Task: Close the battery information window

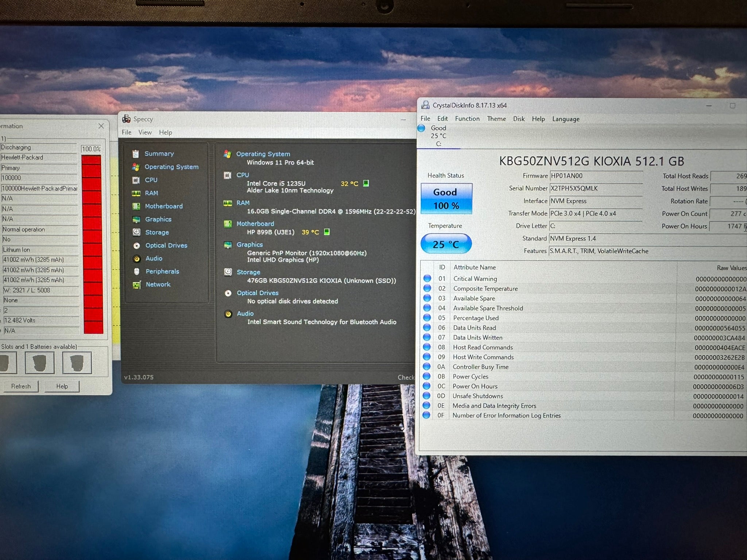Action: (x=101, y=126)
